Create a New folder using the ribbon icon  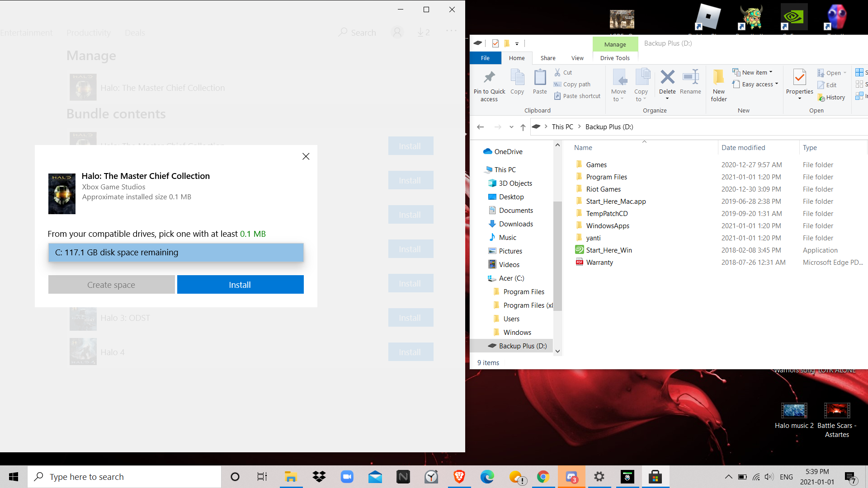pos(718,84)
